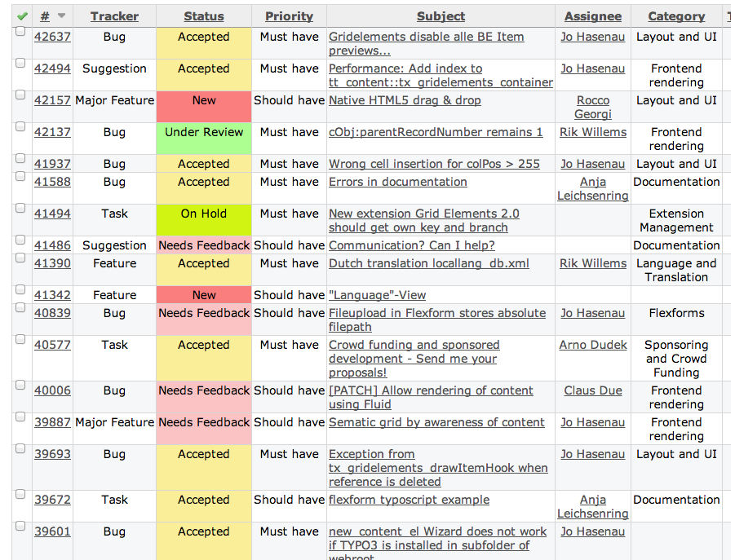735x560 pixels.
Task: Sort by the Category column header
Action: point(676,16)
